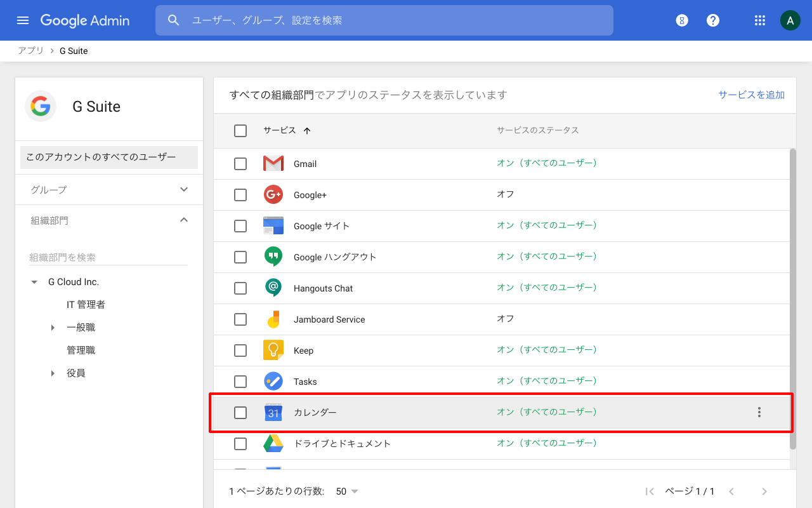Open the Google apps grid launcher
This screenshot has width=812, height=508.
click(x=760, y=20)
